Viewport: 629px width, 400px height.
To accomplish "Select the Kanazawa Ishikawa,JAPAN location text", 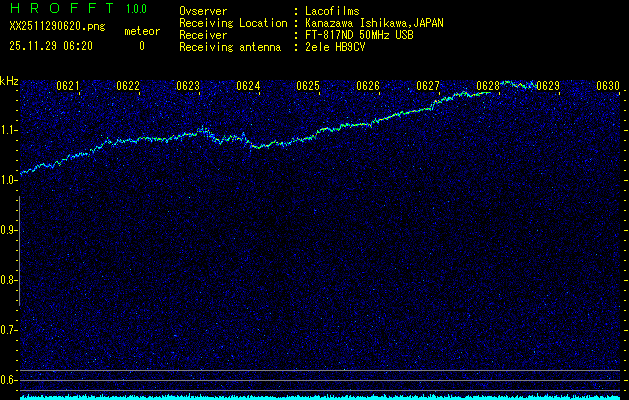I will [375, 23].
